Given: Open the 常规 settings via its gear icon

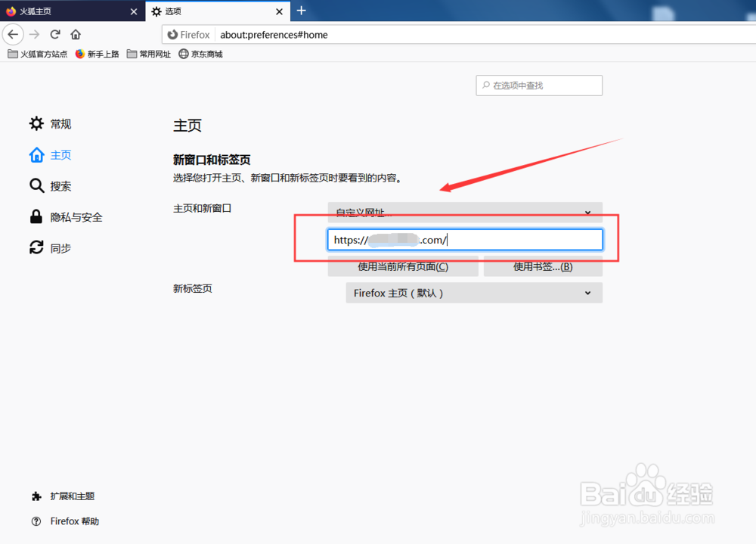Looking at the screenshot, I should [x=36, y=123].
